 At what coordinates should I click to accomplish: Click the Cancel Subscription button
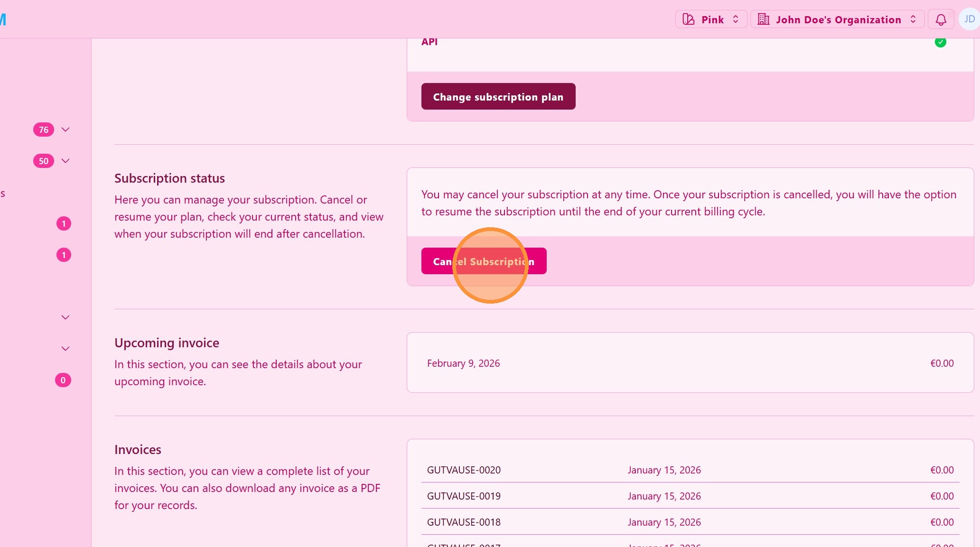pos(484,261)
